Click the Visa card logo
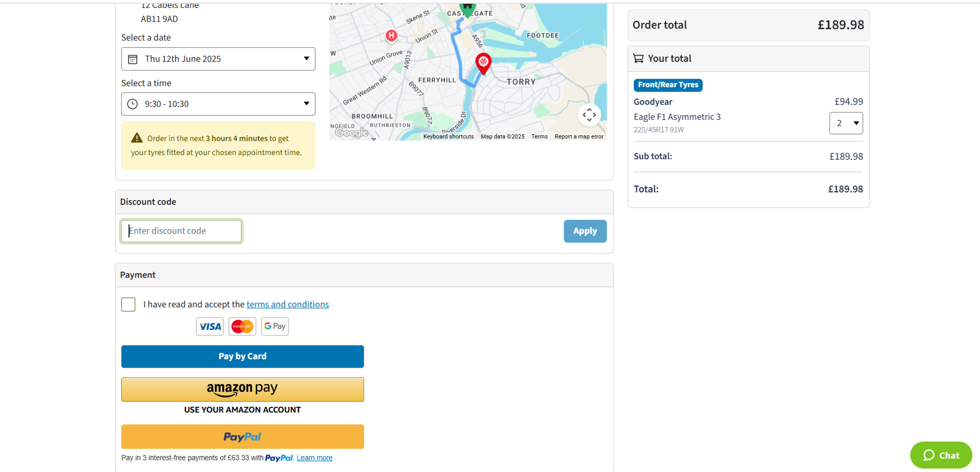This screenshot has height=472, width=980. (210, 326)
